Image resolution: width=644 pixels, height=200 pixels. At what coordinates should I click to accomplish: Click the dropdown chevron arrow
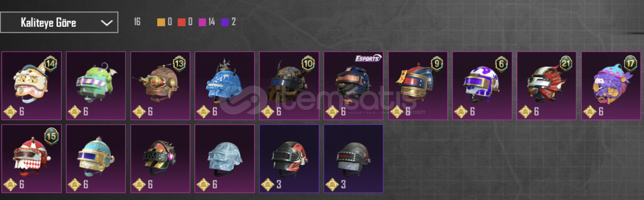pos(106,23)
